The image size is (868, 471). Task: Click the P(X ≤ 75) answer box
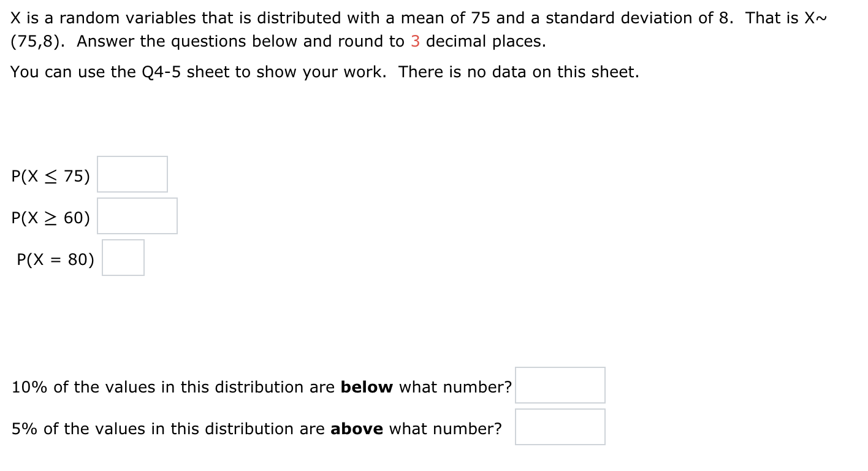tap(132, 174)
